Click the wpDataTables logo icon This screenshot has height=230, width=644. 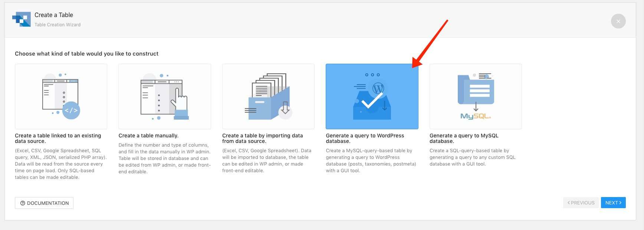(x=22, y=19)
